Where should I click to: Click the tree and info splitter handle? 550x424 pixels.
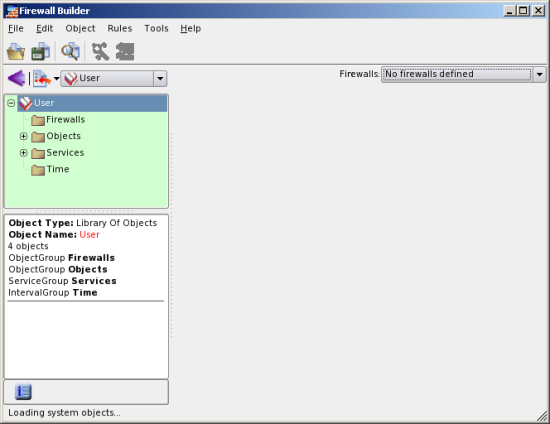85,211
